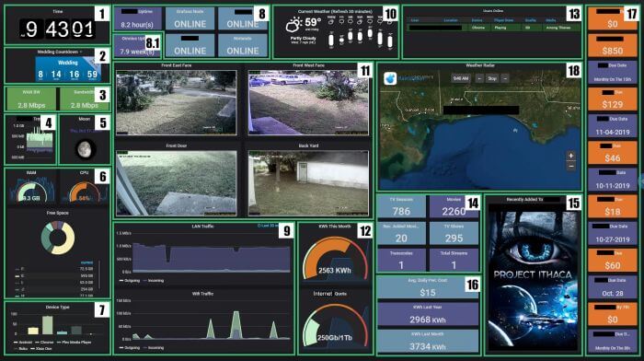Step radar animation forward with right arrow
Screen dimensions: 644x361
pyautogui.click(x=505, y=78)
